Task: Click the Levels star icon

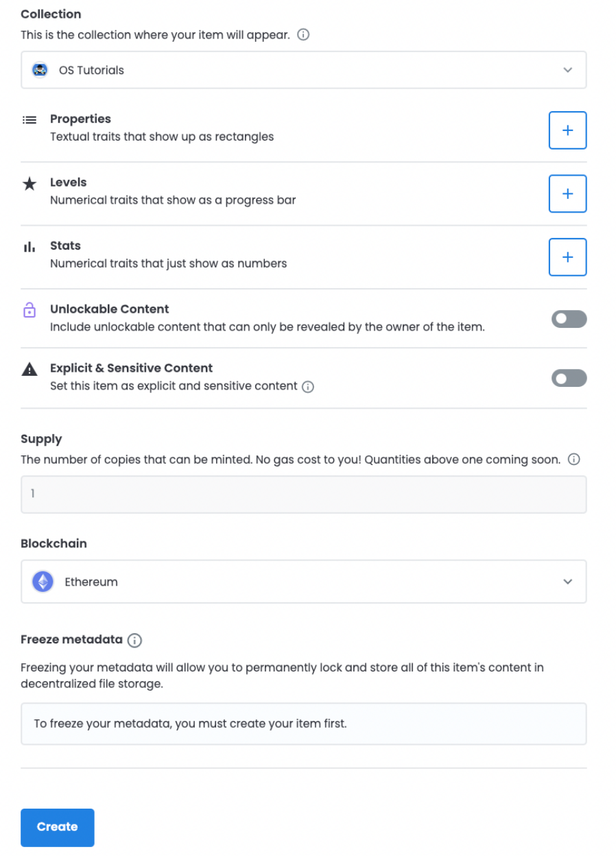Action: coord(29,184)
